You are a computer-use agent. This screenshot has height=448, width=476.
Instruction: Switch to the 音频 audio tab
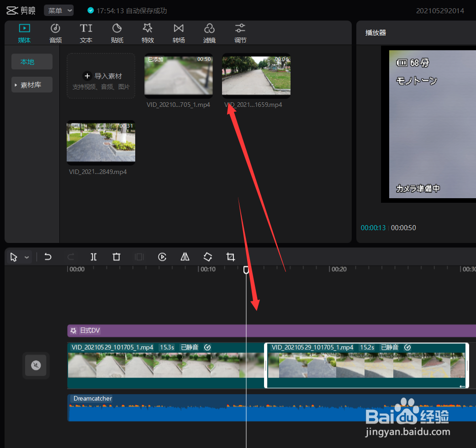point(55,33)
